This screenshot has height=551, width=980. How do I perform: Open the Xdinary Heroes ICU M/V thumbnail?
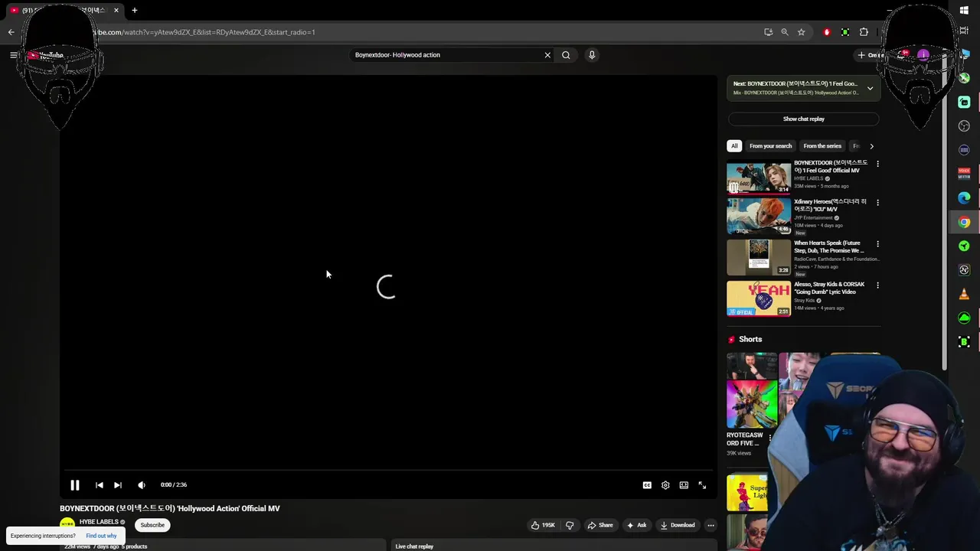point(759,217)
